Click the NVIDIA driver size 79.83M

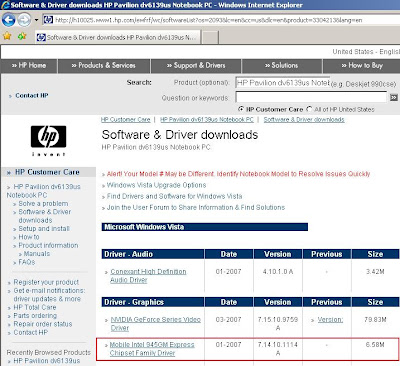coord(375,320)
